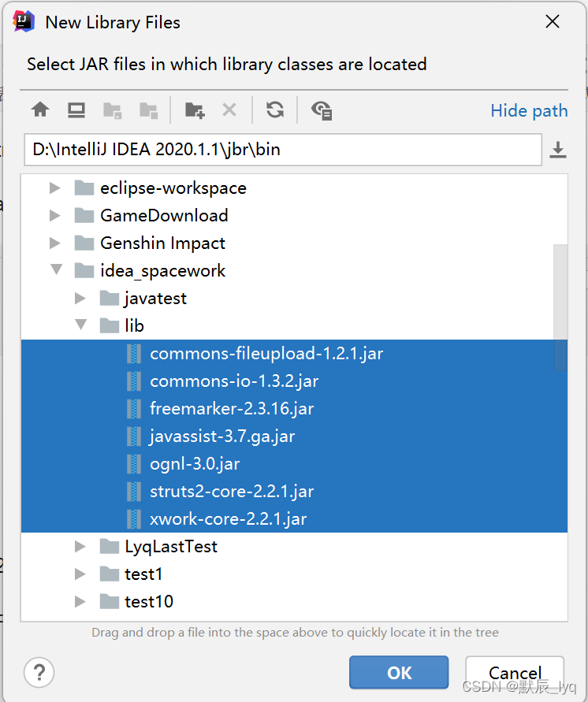Viewport: 588px width, 702px height.
Task: Click the delete (X) toolbar icon
Action: click(229, 110)
